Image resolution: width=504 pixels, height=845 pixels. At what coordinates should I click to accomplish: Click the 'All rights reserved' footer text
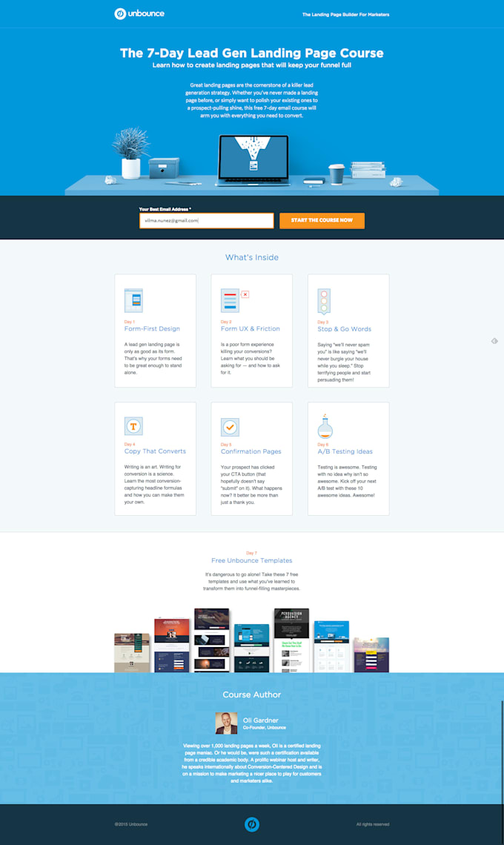coord(373,824)
